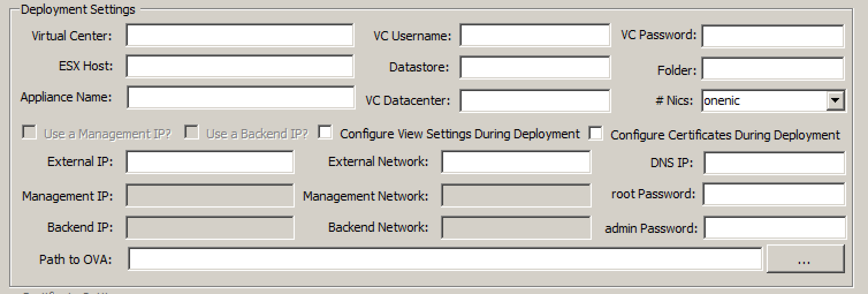Click the DNS IP field

pyautogui.click(x=774, y=163)
